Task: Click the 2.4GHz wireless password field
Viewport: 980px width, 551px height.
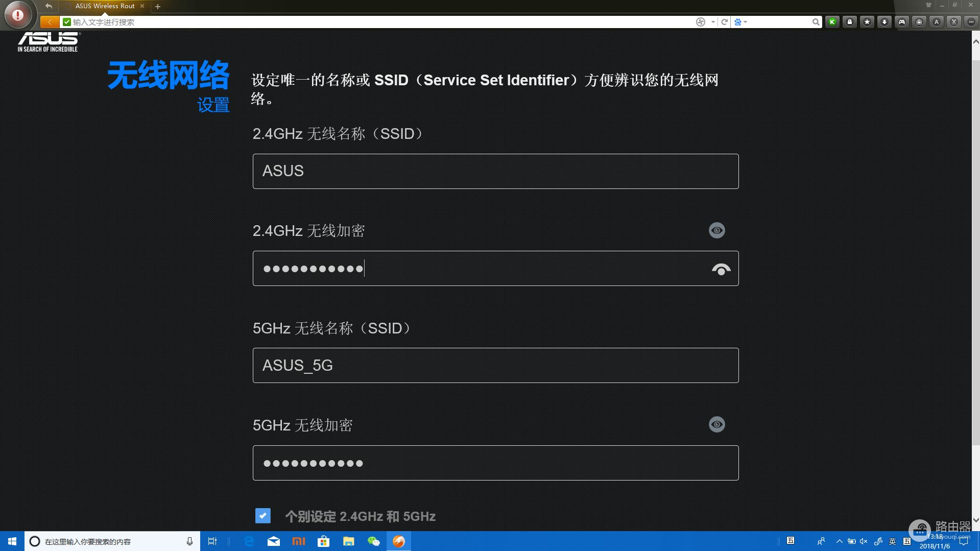Action: click(495, 268)
